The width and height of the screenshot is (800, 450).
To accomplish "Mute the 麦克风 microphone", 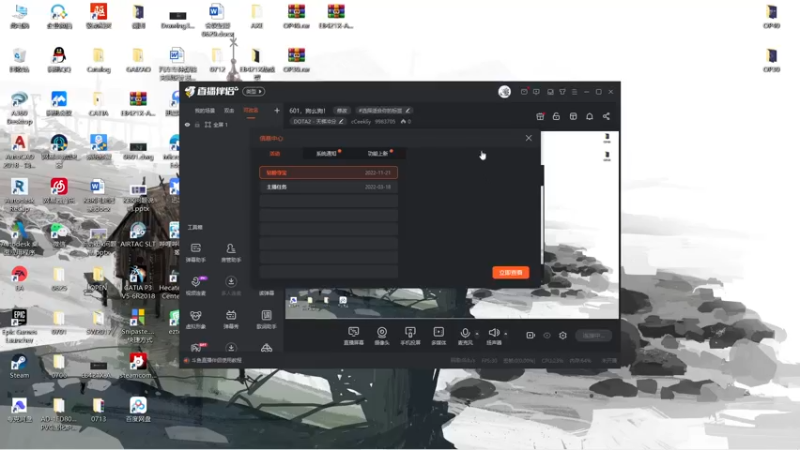I will pos(465,336).
